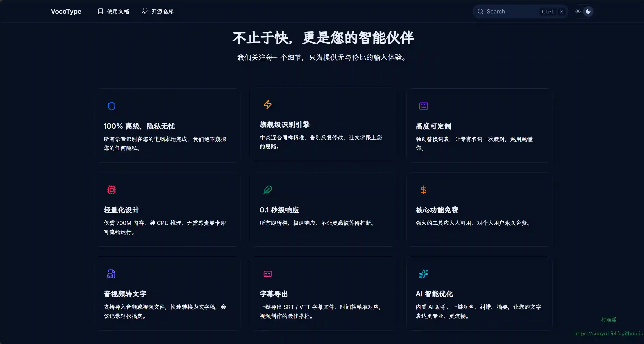
Task: Click the 核心功能免费 card heading
Action: 437,210
